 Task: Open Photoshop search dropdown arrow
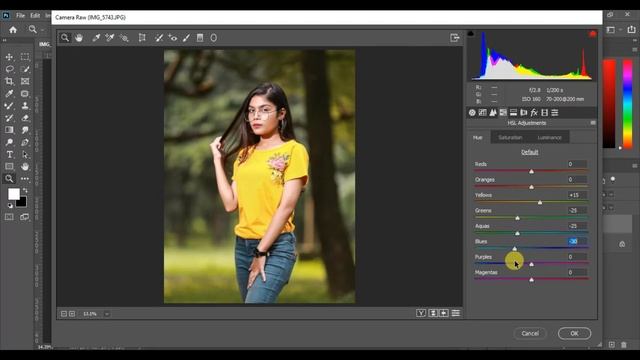click(42, 30)
